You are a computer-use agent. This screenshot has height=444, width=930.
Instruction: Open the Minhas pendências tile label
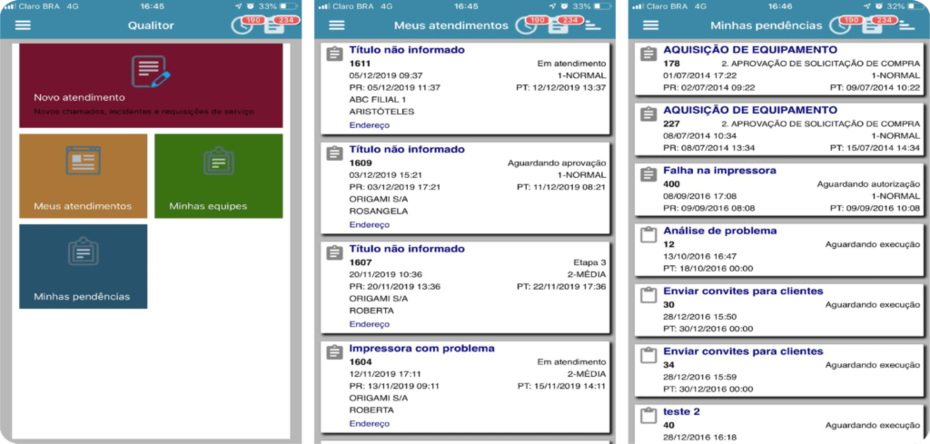(82, 296)
